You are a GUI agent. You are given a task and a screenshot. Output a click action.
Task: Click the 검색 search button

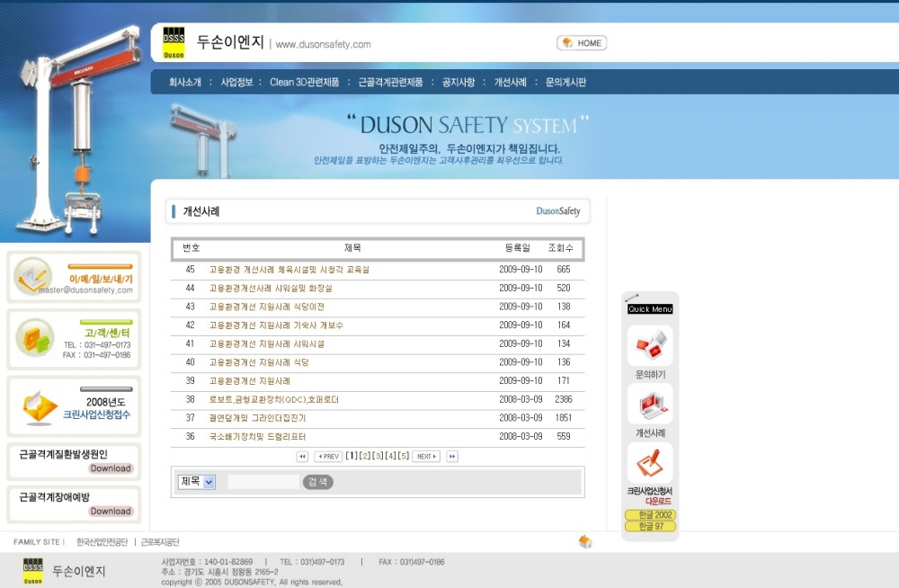317,482
